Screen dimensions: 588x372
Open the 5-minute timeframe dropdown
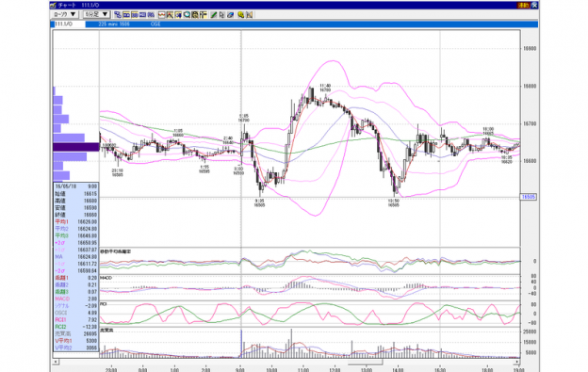pyautogui.click(x=96, y=14)
